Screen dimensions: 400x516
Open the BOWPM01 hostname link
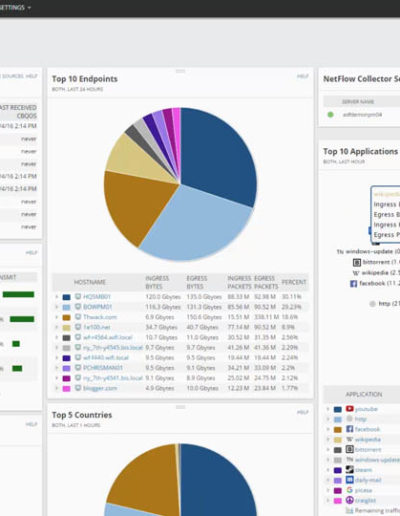97,307
